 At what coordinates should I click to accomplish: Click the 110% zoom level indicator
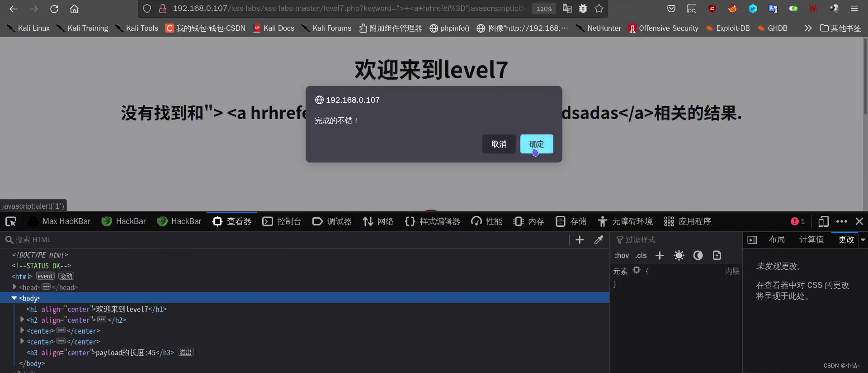pos(544,9)
